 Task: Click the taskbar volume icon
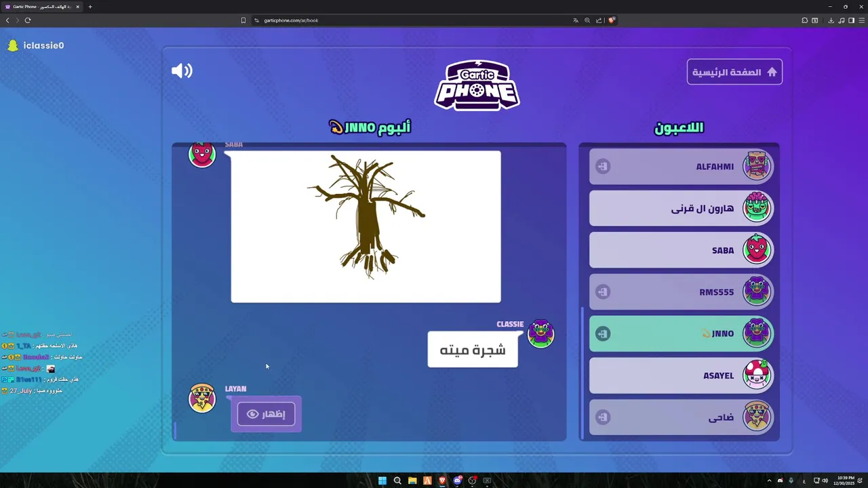[825, 481]
